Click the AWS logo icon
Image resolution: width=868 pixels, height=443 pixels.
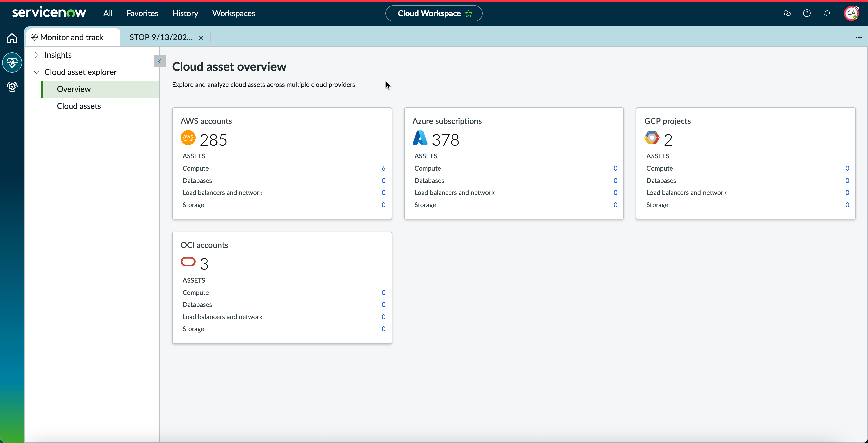(x=188, y=138)
